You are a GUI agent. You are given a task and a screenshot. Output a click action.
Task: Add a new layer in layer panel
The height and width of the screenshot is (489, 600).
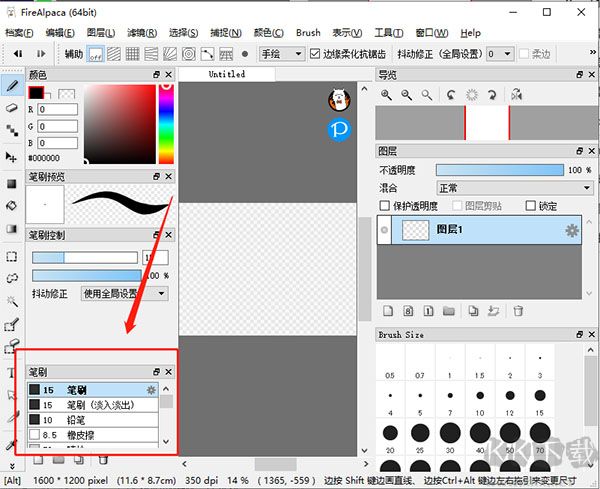pos(388,311)
